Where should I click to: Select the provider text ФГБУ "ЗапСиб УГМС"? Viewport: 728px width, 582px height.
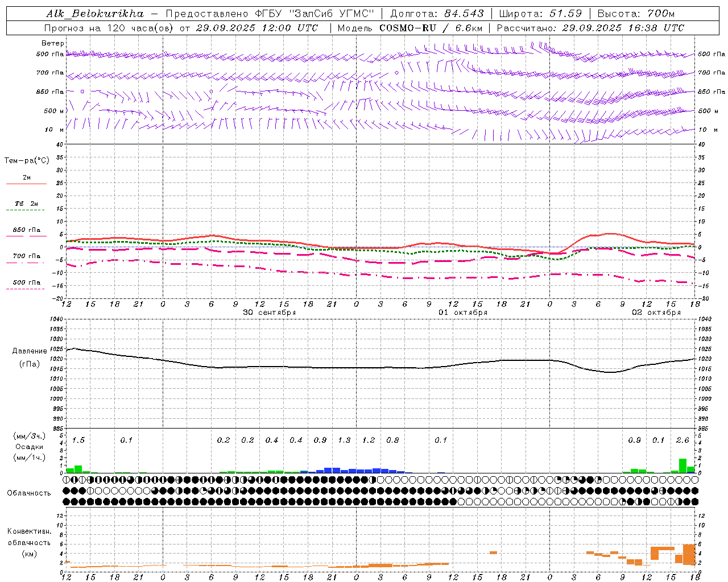(315, 14)
